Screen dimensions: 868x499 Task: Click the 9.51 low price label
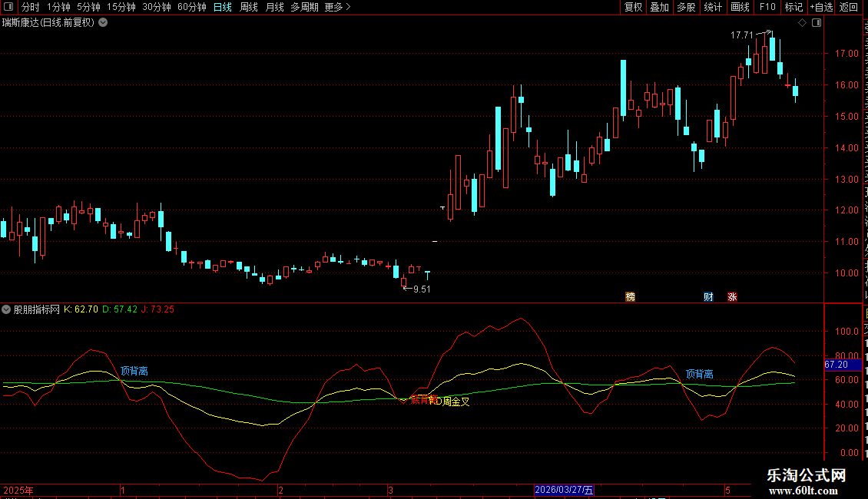coord(422,289)
